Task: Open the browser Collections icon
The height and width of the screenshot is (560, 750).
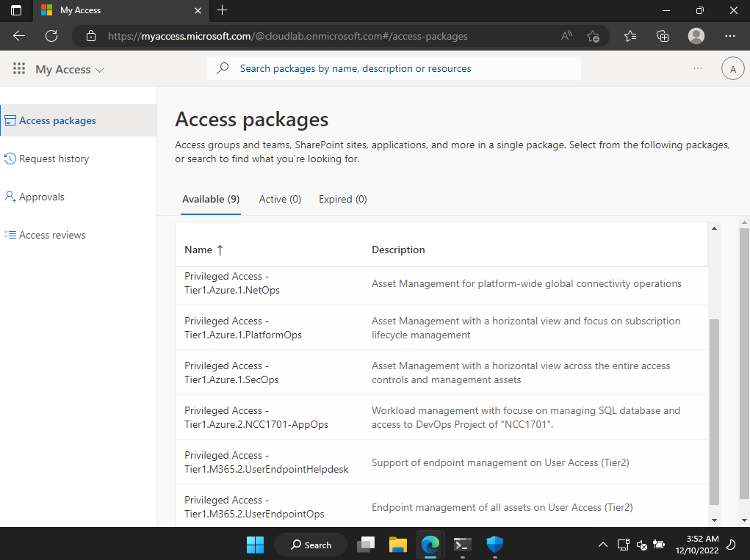Action: tap(663, 36)
